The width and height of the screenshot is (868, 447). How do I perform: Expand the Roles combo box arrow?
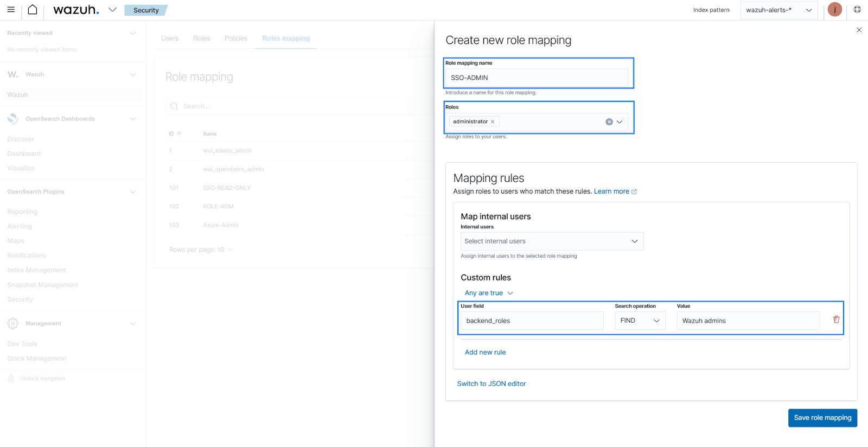620,122
